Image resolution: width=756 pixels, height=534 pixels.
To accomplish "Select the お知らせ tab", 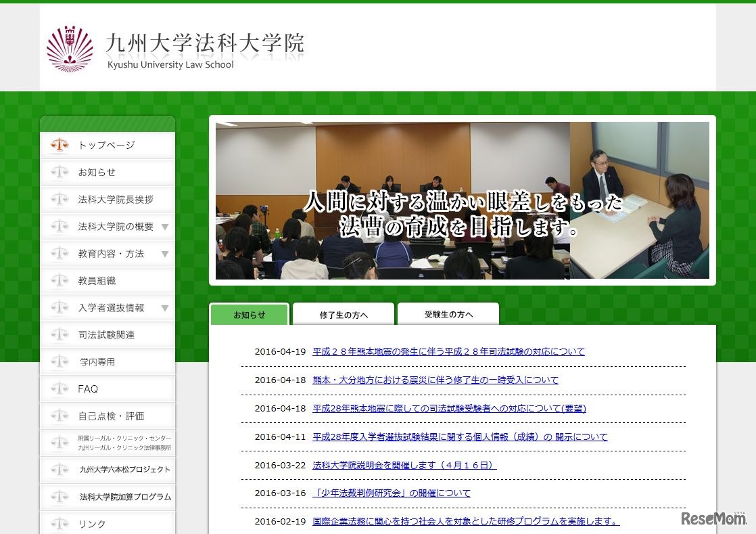I will pos(249,314).
